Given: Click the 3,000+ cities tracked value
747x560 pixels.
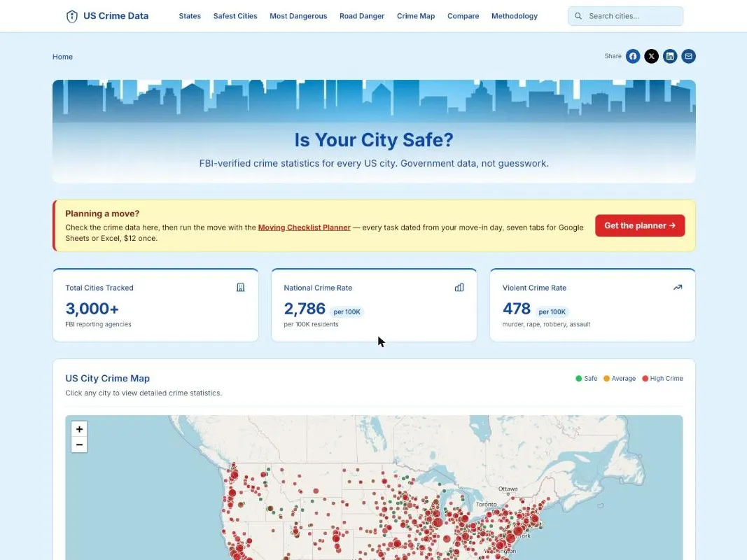Looking at the screenshot, I should [x=92, y=309].
